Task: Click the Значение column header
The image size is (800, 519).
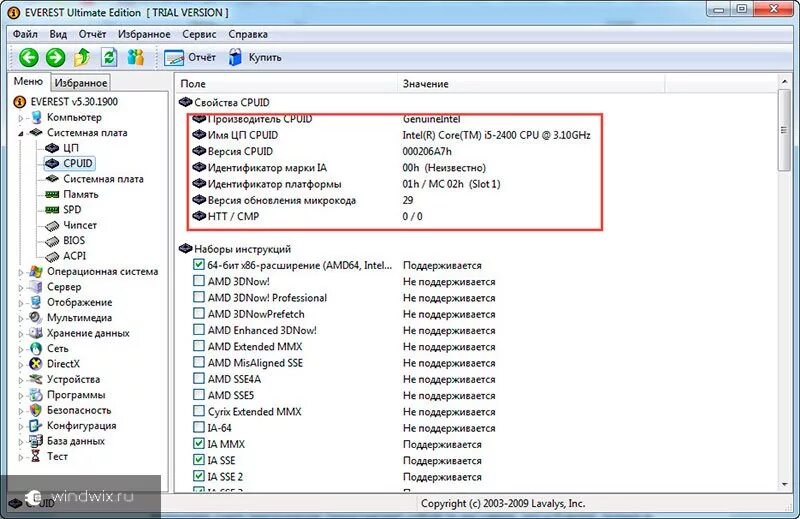Action: pyautogui.click(x=531, y=84)
